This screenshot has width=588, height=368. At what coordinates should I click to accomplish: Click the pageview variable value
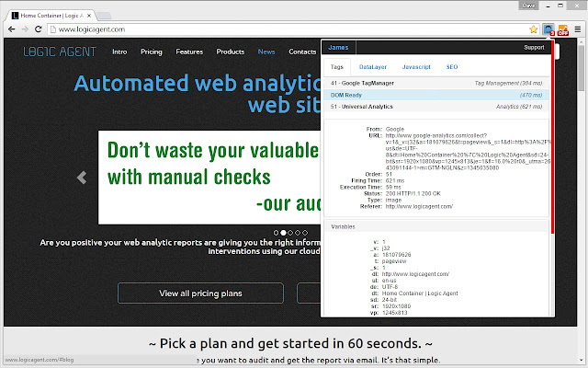(394, 261)
